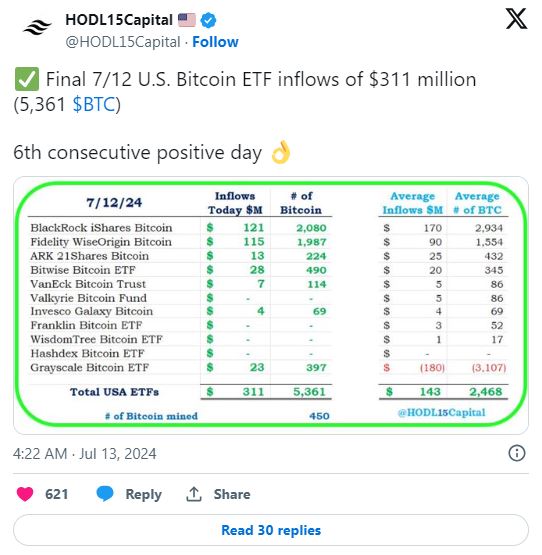Click the Reply text label
Screen dimensions: 542x555
[143, 494]
